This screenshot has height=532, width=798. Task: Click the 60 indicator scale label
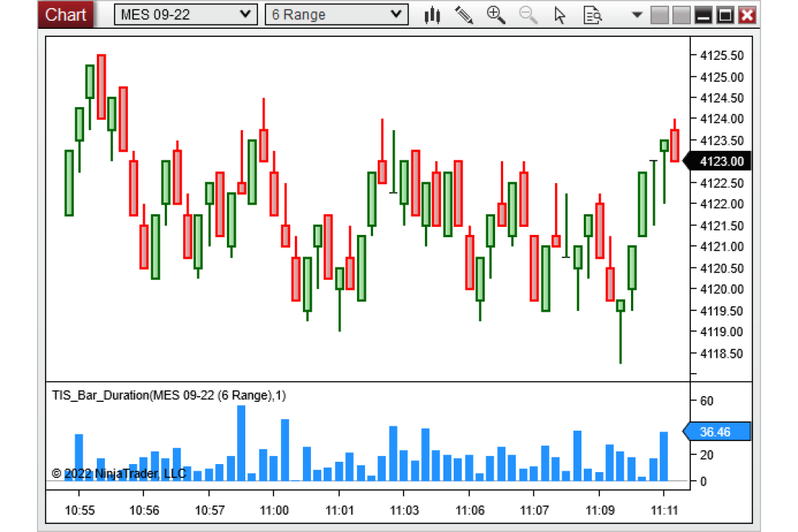[706, 401]
